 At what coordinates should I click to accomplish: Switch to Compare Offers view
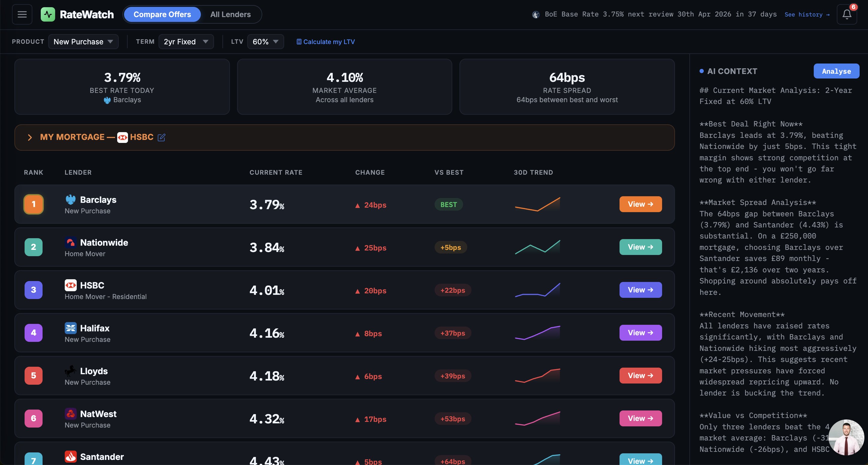(162, 14)
